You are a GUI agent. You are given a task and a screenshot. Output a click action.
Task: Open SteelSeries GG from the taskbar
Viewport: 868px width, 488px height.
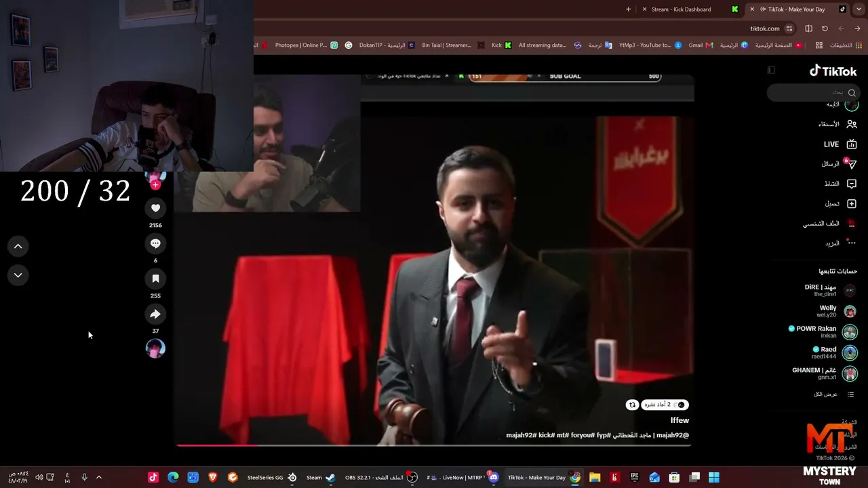tap(272, 477)
